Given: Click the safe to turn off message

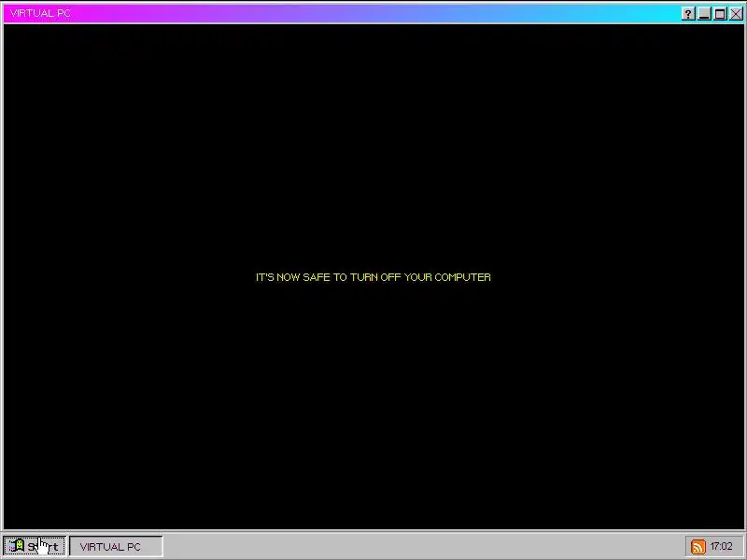Looking at the screenshot, I should click(x=373, y=277).
